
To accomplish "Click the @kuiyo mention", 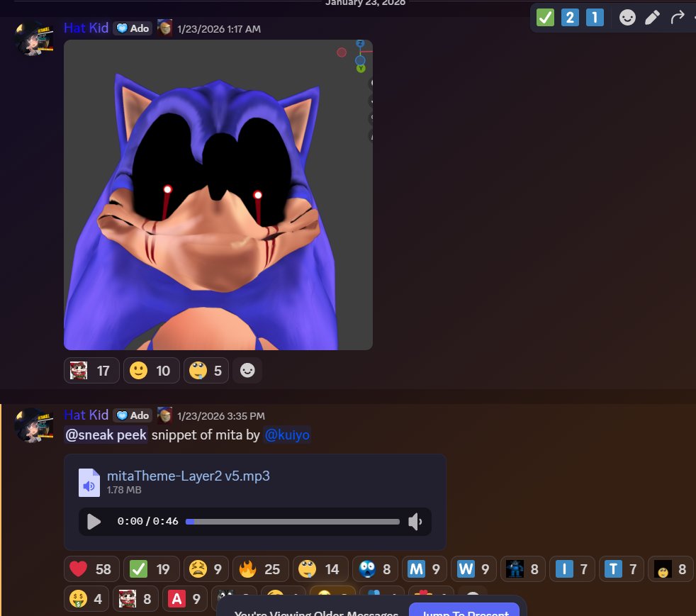I will [287, 435].
